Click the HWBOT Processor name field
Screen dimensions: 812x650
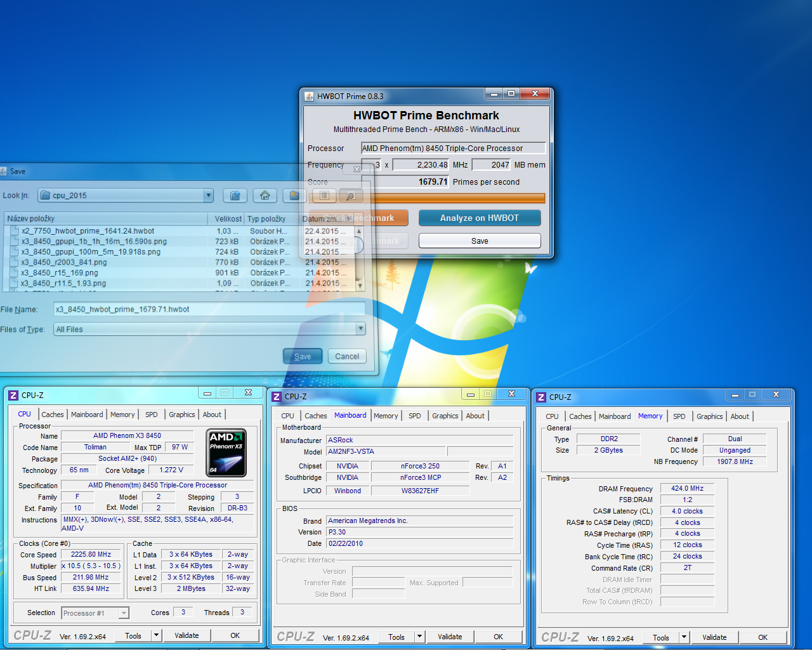(453, 148)
